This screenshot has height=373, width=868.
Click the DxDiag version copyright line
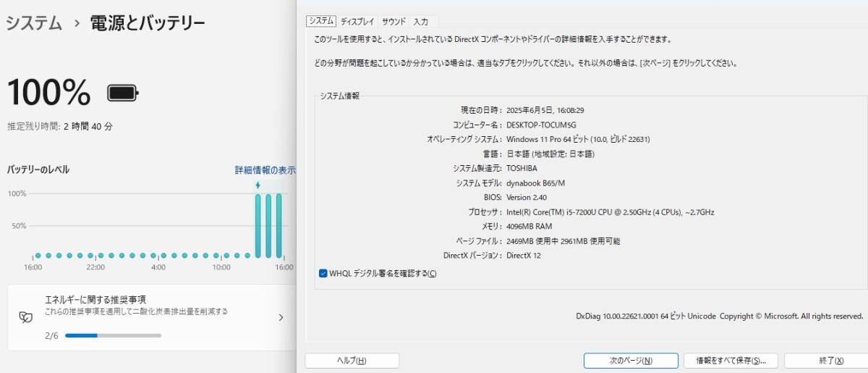coord(720,316)
